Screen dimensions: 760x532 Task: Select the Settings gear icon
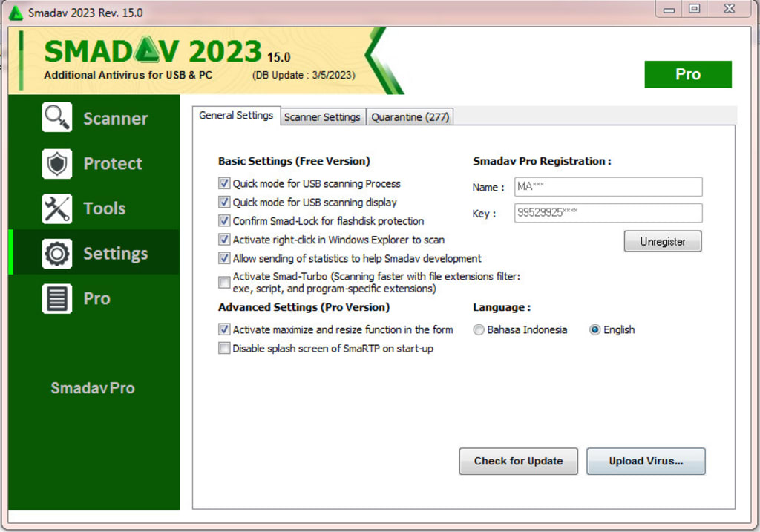(57, 252)
